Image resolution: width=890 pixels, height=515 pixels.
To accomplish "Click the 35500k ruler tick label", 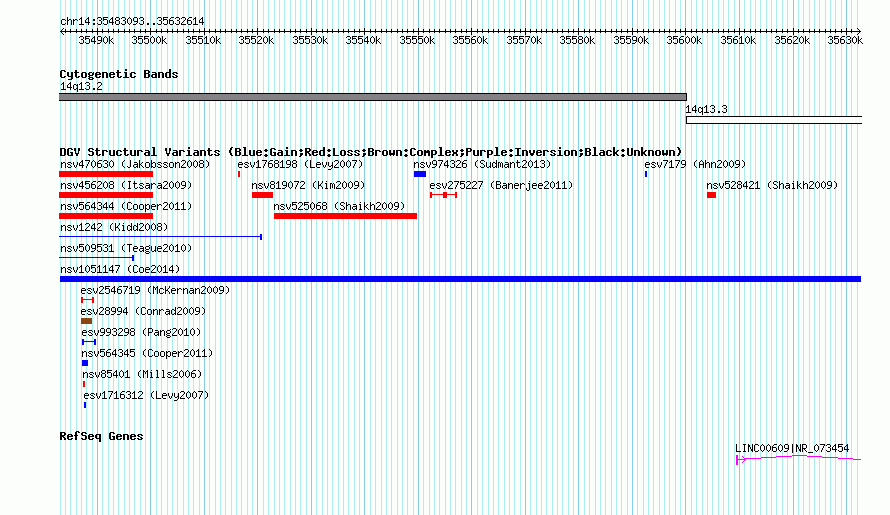I will pos(149,40).
